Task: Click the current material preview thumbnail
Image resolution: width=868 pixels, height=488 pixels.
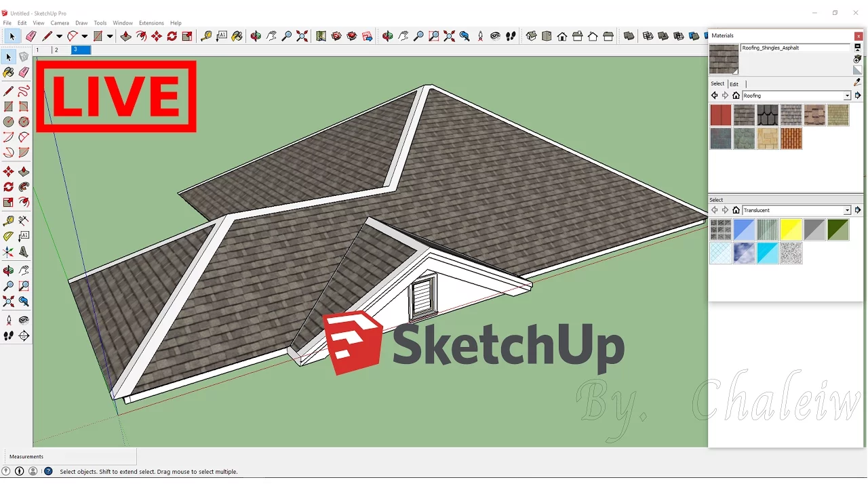Action: tap(724, 59)
